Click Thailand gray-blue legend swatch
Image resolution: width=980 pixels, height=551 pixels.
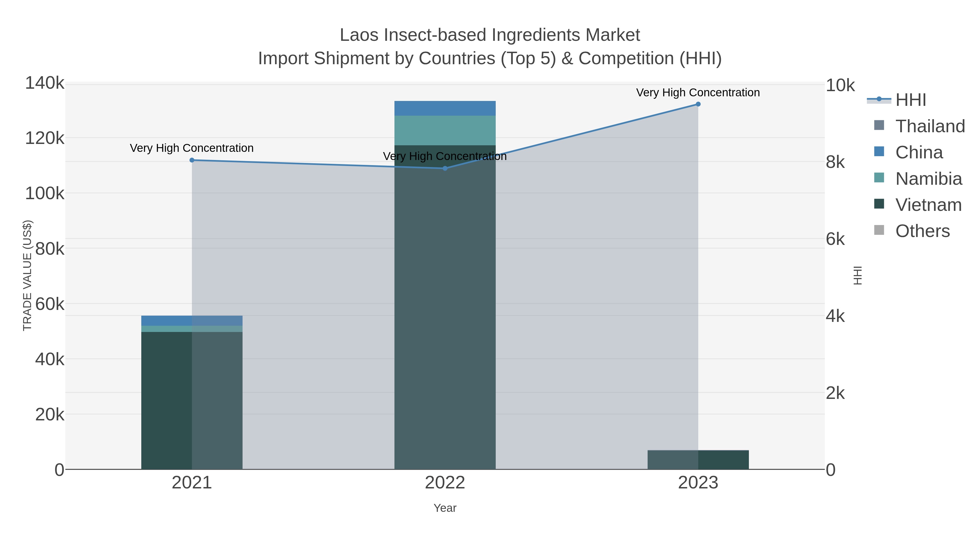(x=879, y=125)
